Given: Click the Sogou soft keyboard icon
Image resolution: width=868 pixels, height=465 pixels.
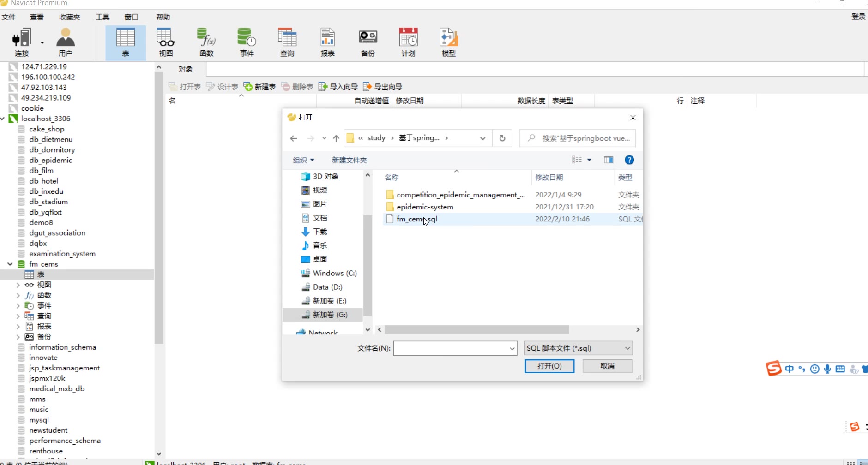Looking at the screenshot, I should click(840, 369).
